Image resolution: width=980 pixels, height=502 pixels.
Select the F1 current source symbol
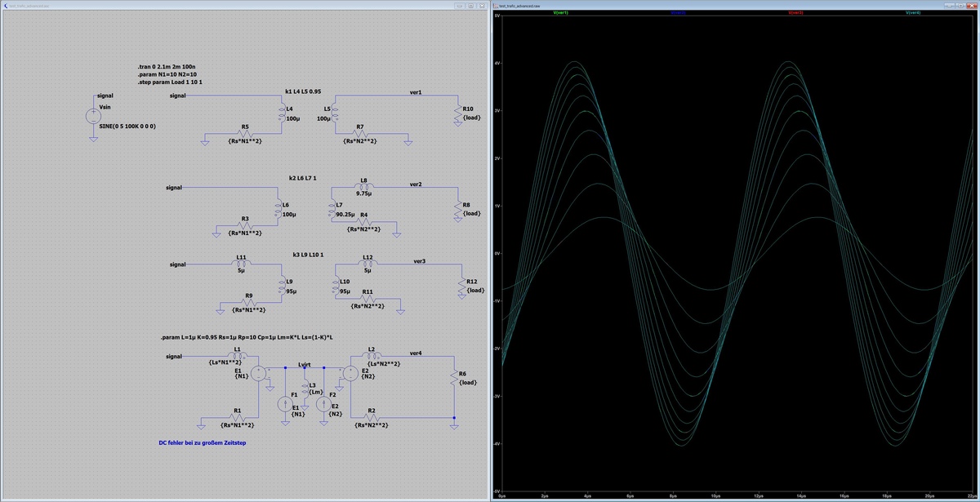(x=284, y=403)
